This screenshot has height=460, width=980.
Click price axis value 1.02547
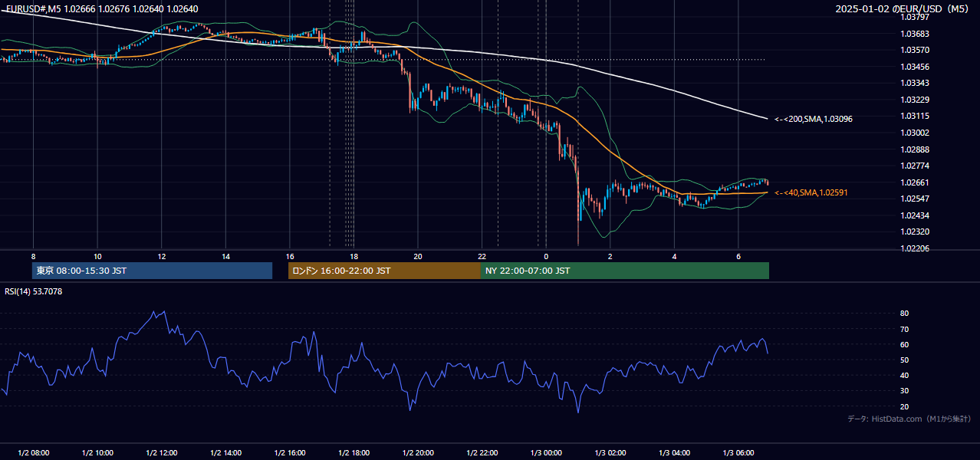point(915,199)
